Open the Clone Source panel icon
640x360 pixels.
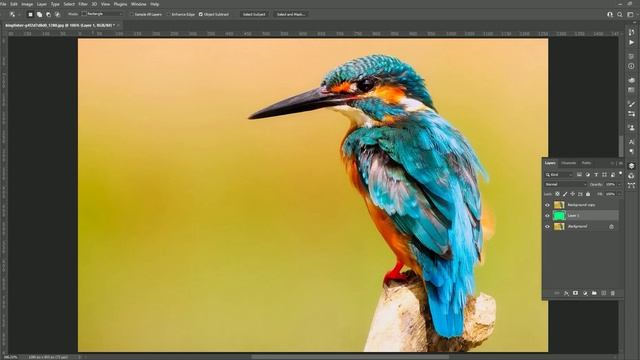[631, 127]
